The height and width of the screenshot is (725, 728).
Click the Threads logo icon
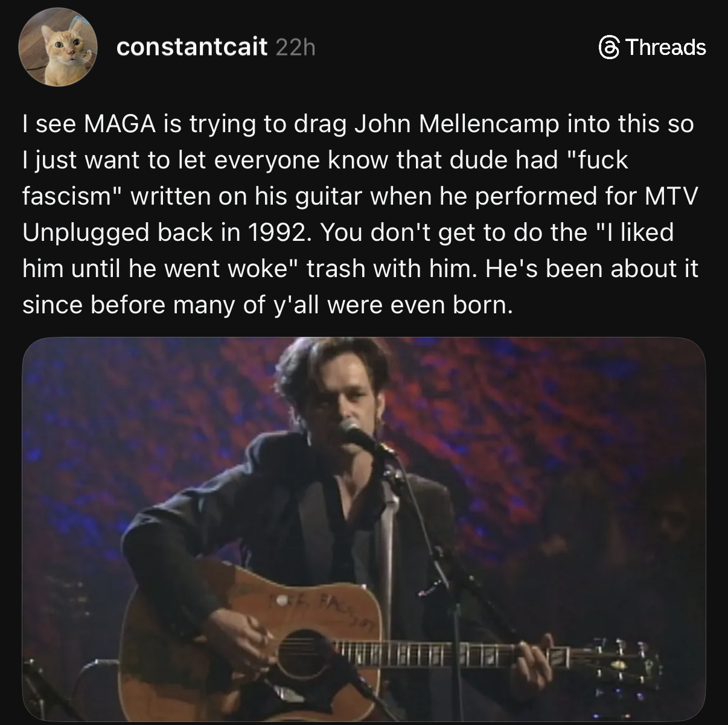point(608,47)
